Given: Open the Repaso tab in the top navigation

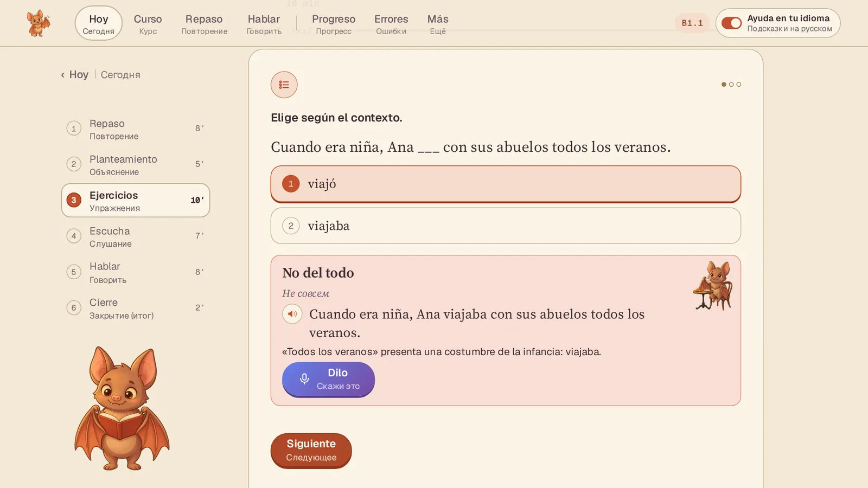Looking at the screenshot, I should [205, 24].
